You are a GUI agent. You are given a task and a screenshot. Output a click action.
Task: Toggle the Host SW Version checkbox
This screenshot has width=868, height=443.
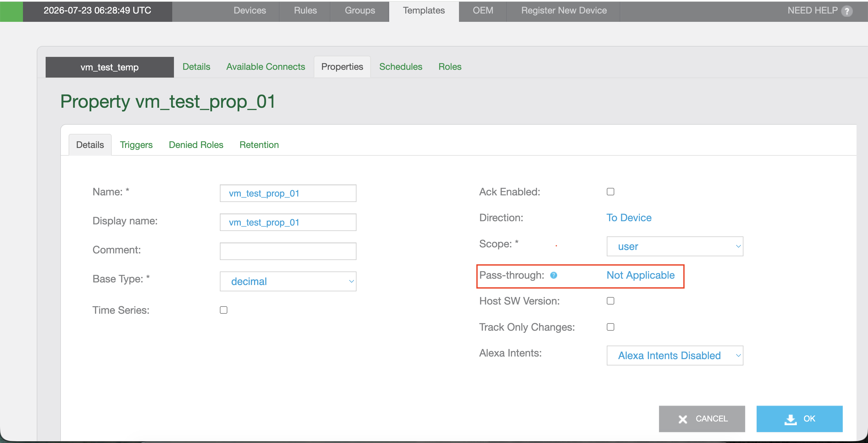[x=610, y=301]
